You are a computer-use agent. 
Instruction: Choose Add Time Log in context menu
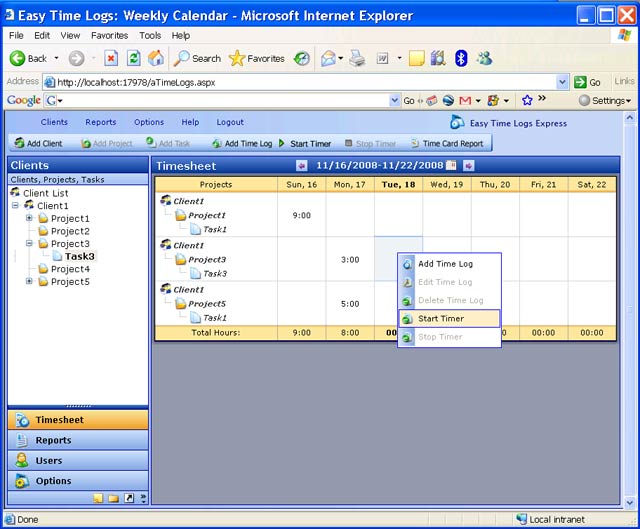[449, 264]
